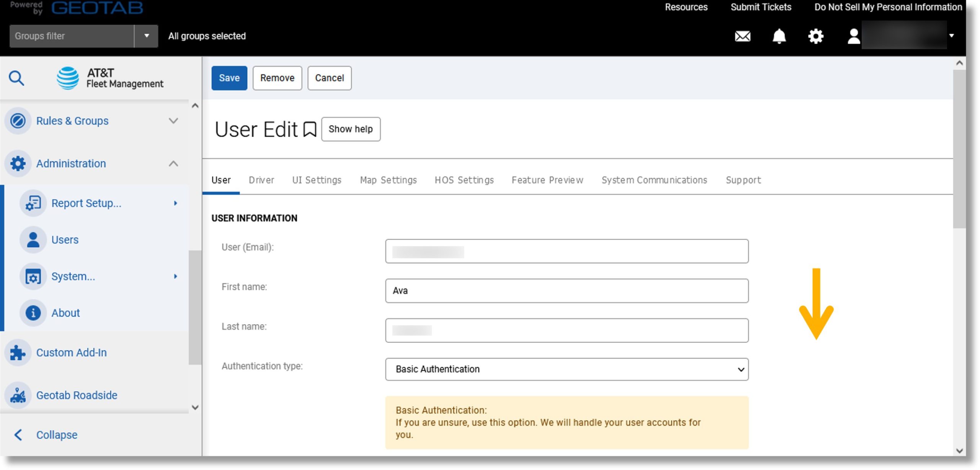Click the main page scroll up arrow
This screenshot has height=470, width=980.
coord(959,63)
